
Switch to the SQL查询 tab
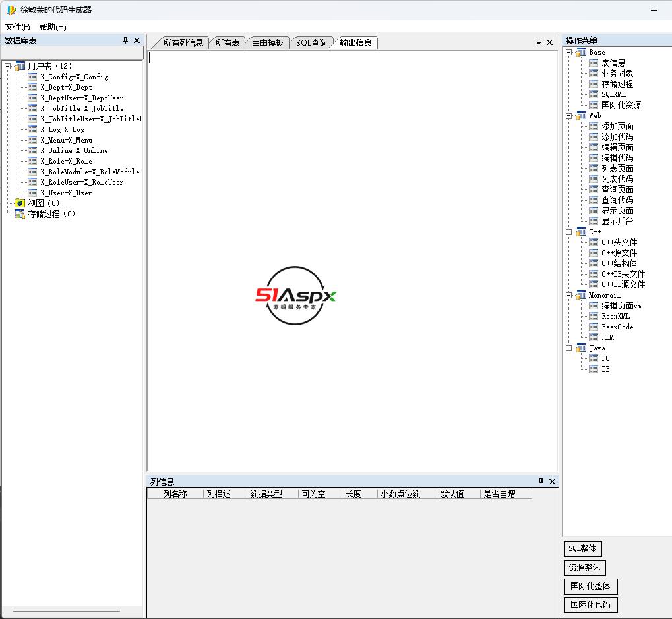(311, 42)
